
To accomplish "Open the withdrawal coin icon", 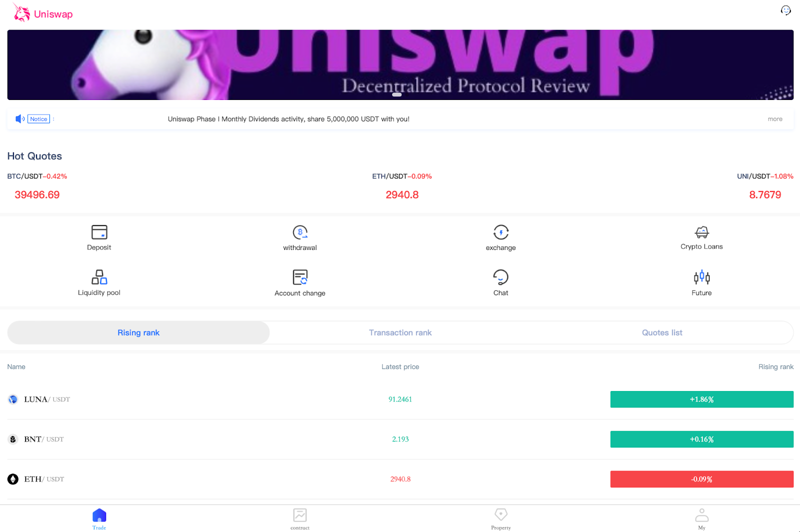I will point(300,232).
